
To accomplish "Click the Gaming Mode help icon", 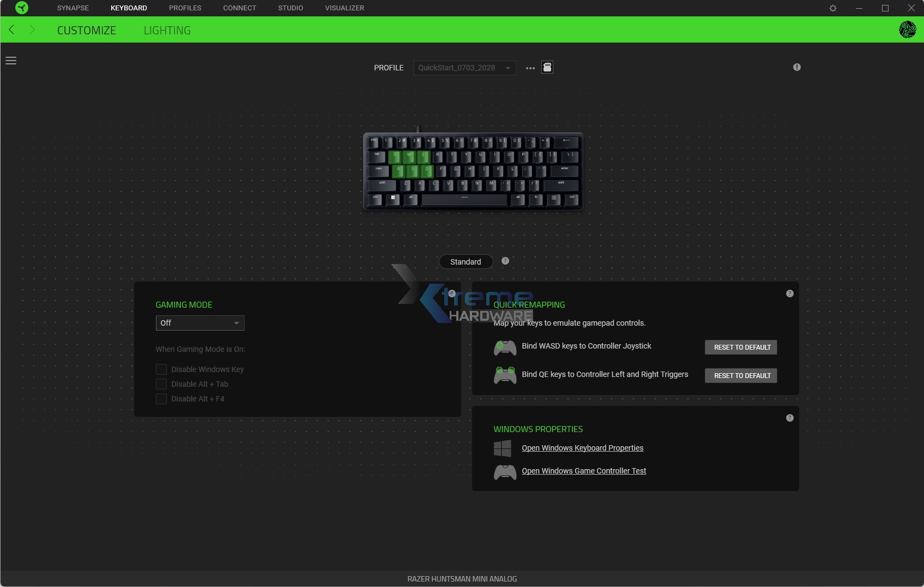I will 451,293.
